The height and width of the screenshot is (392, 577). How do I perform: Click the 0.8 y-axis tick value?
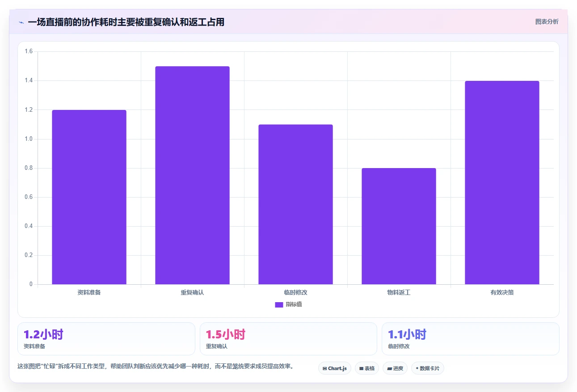coord(29,168)
